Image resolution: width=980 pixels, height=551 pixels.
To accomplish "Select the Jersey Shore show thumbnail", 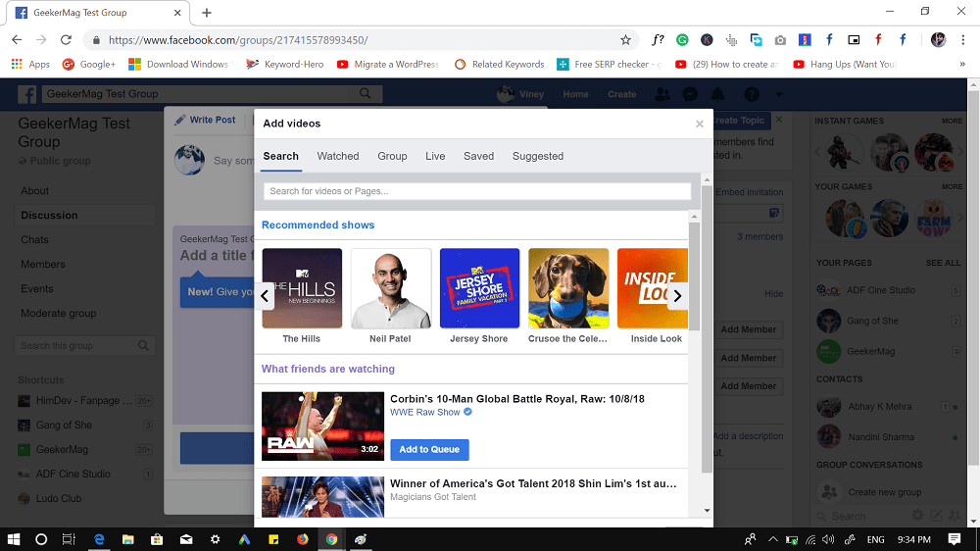I will pos(479,288).
